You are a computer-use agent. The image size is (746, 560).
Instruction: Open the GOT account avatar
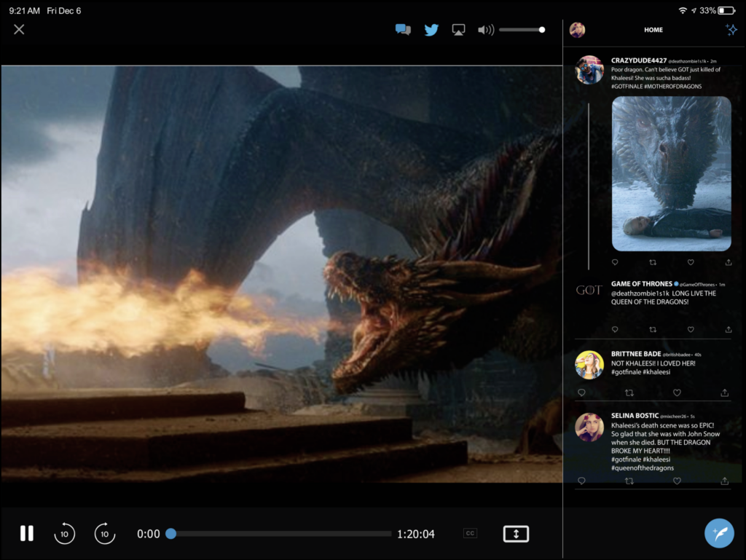tap(589, 290)
